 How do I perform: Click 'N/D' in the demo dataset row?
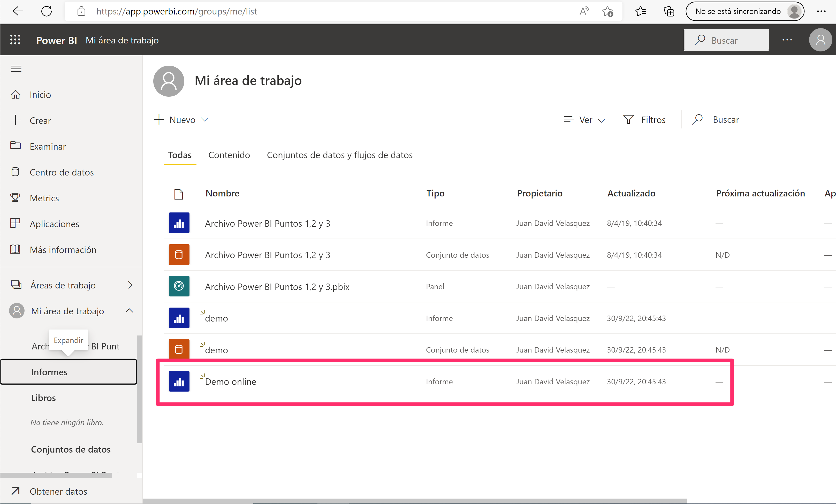click(x=722, y=350)
